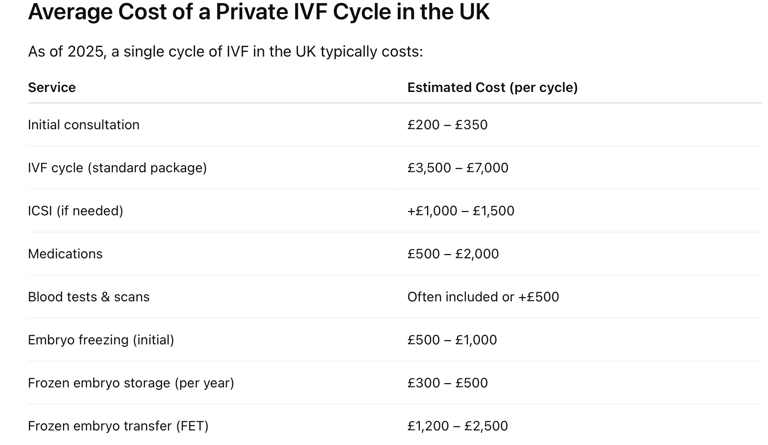Select the Service column header
This screenshot has height=445, width=768.
tap(52, 87)
